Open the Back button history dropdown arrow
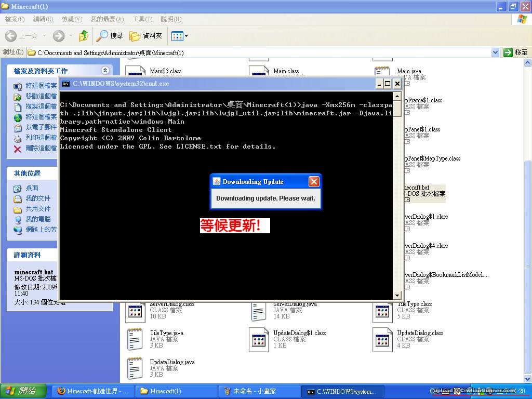 (x=45, y=36)
